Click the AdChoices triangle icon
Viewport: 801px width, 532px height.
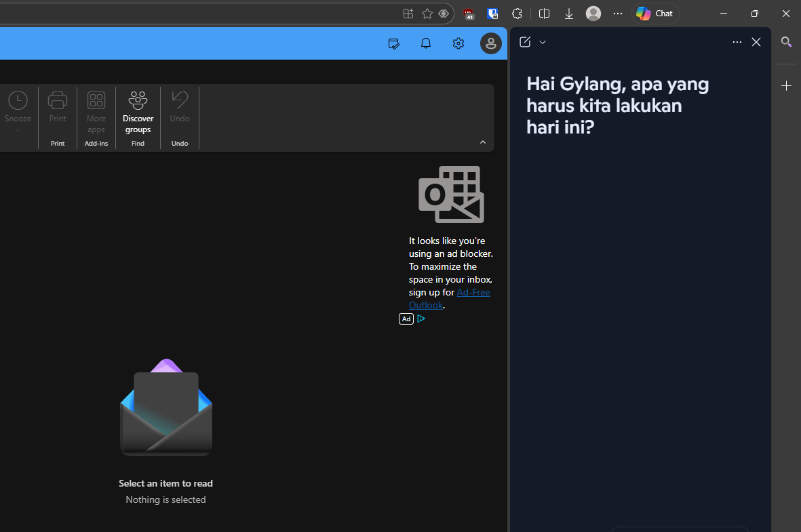point(421,319)
